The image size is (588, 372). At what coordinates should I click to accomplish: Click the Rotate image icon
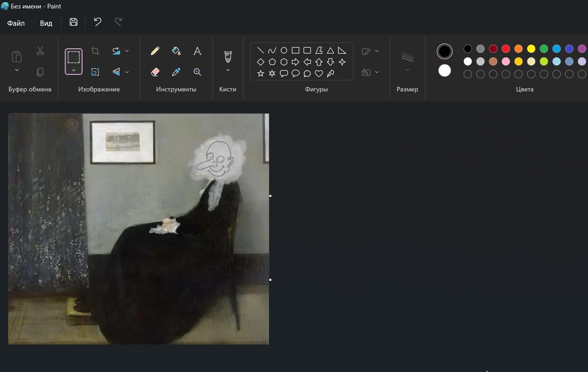click(116, 51)
